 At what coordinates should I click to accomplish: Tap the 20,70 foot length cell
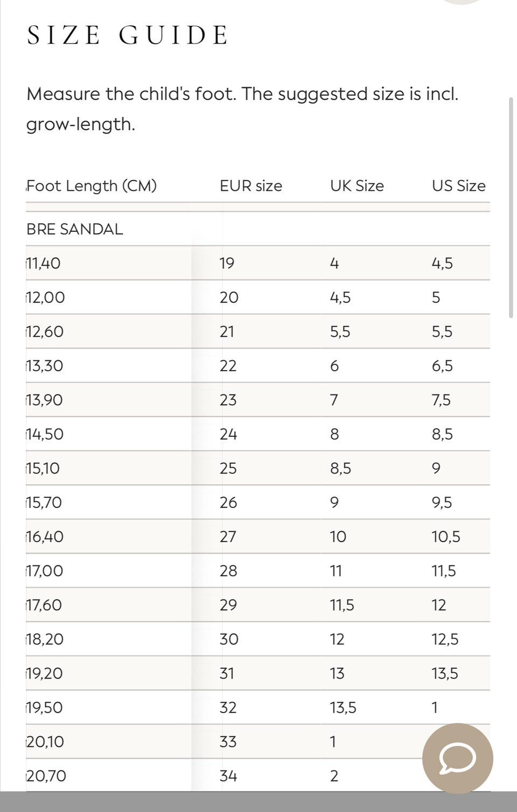tap(46, 776)
